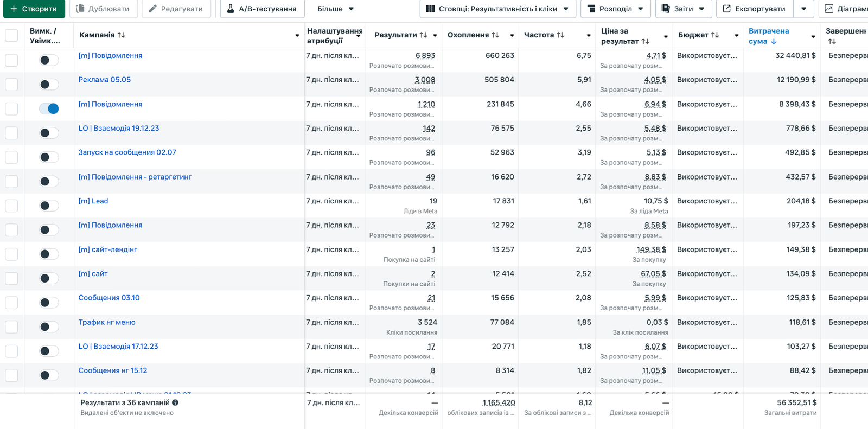Open the Більше dropdown menu
The image size is (868, 429).
(335, 9)
